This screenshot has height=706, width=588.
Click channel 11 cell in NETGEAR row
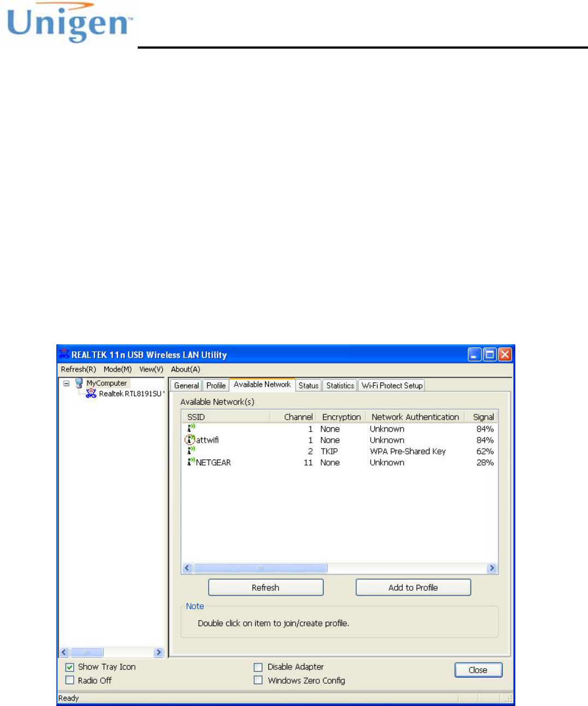tap(308, 462)
